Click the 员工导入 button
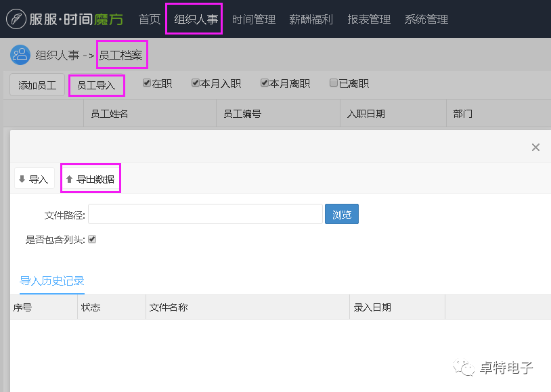 point(96,85)
